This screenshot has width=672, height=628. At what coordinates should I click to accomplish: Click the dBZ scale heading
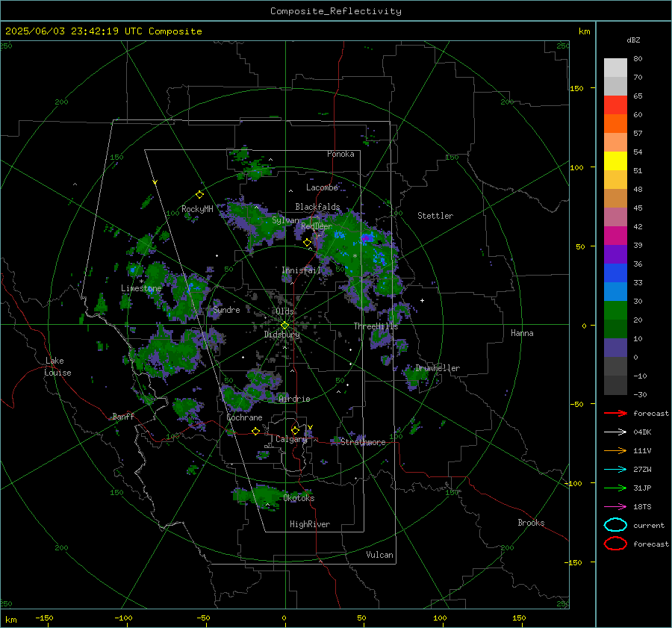click(633, 40)
